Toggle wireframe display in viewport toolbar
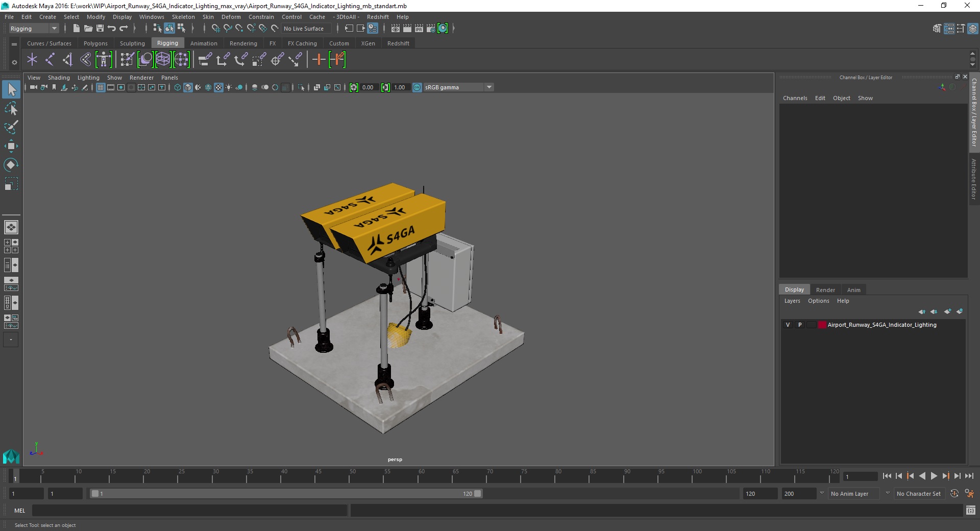The width and height of the screenshot is (980, 531). (178, 87)
